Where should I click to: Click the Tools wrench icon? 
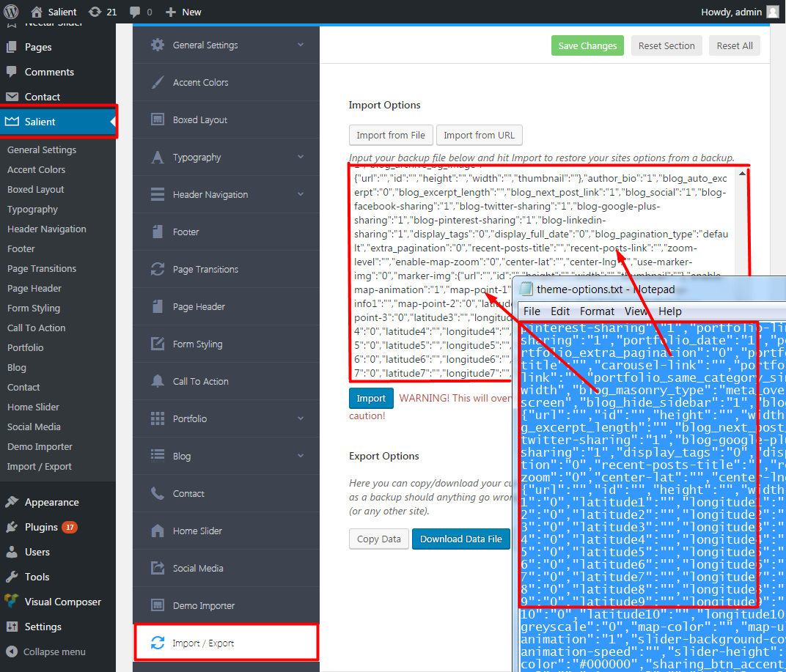click(12, 577)
